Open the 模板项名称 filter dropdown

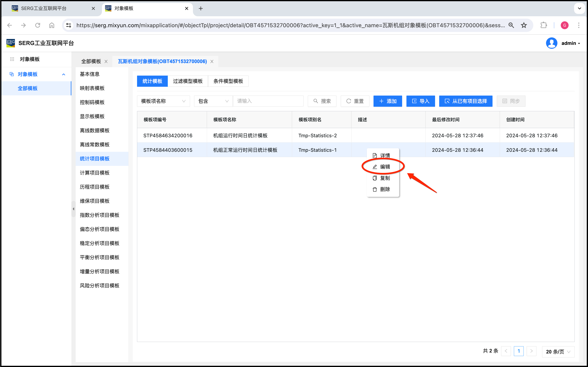(x=163, y=101)
